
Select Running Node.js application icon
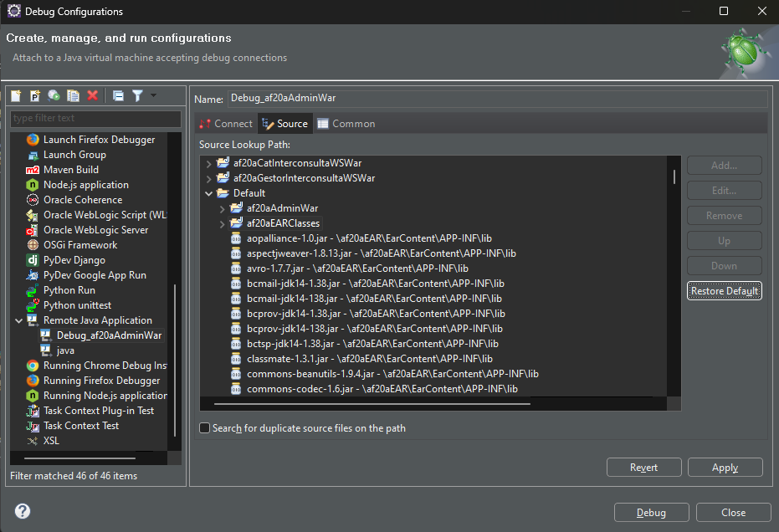coord(33,396)
